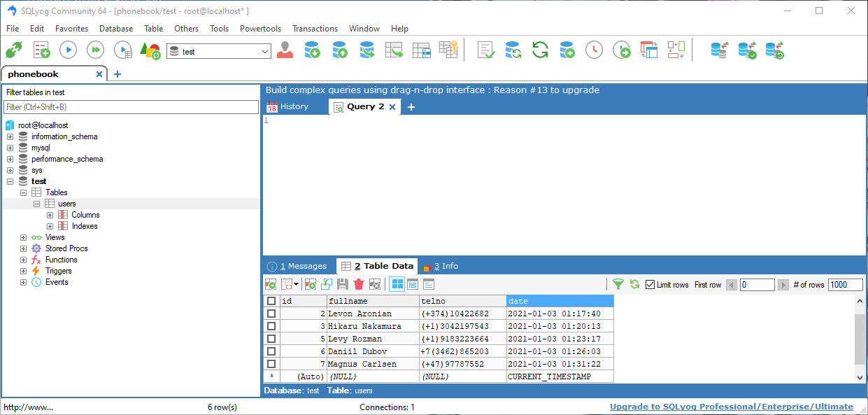Viewport: 868px width, 415px height.
Task: Click the table data vertical scrollbar
Action: 860,339
